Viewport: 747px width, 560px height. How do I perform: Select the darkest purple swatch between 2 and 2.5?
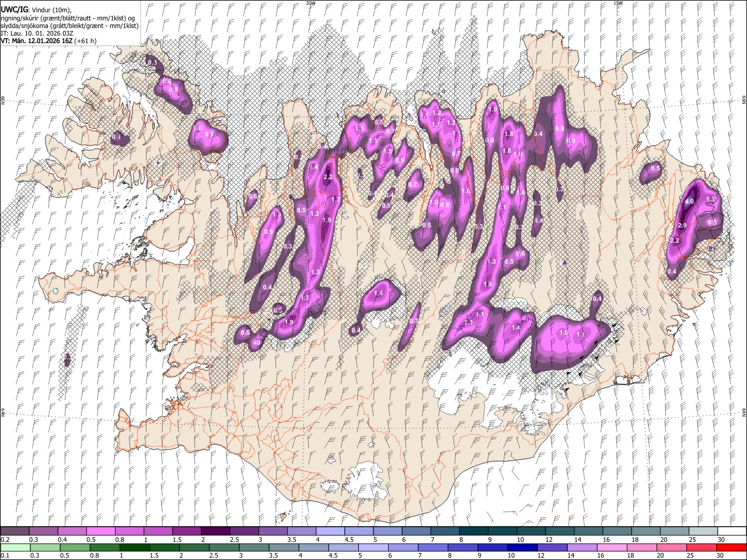(215, 531)
